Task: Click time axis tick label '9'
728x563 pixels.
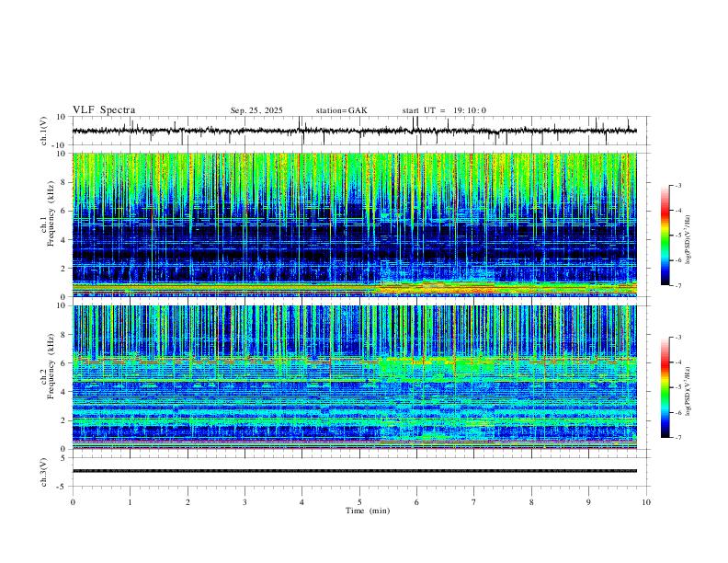Action: pyautogui.click(x=588, y=502)
